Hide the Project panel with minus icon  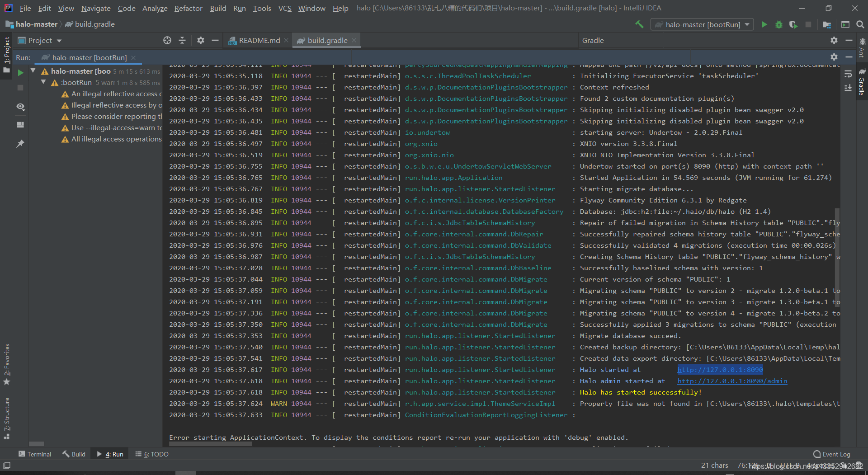point(215,40)
